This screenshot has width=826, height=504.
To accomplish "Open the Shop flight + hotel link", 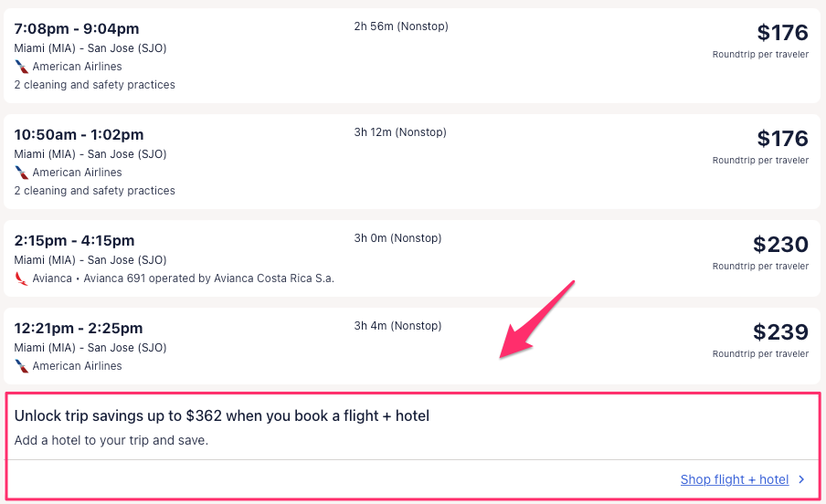I will coord(734,479).
